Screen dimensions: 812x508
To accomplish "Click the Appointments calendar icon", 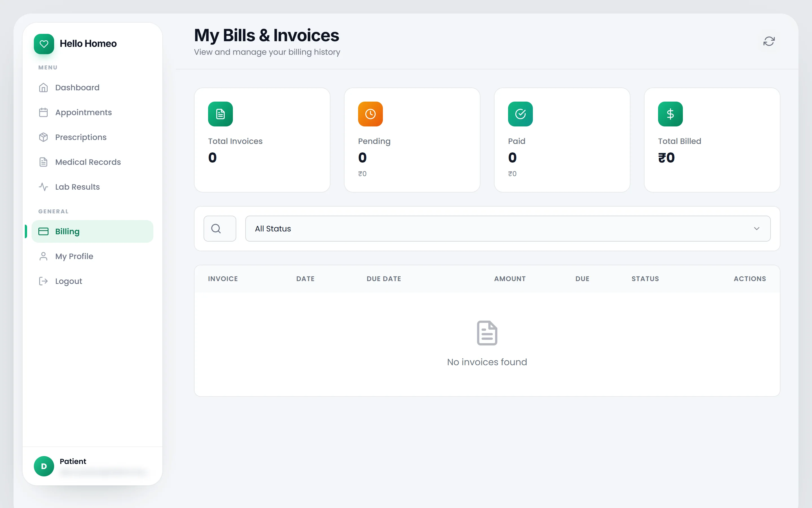I will [x=43, y=113].
